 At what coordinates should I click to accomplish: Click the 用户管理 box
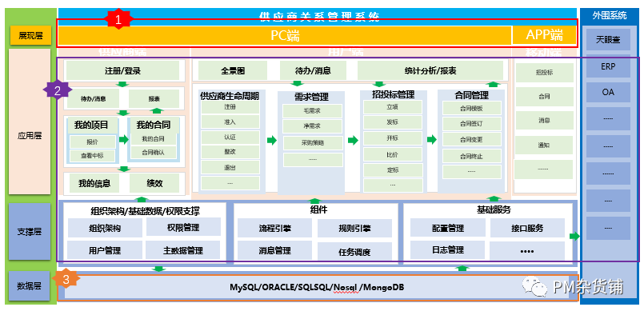104,250
